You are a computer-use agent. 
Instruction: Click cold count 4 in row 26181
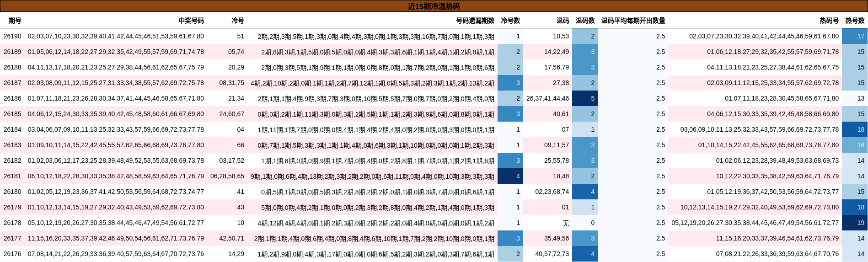coord(510,176)
